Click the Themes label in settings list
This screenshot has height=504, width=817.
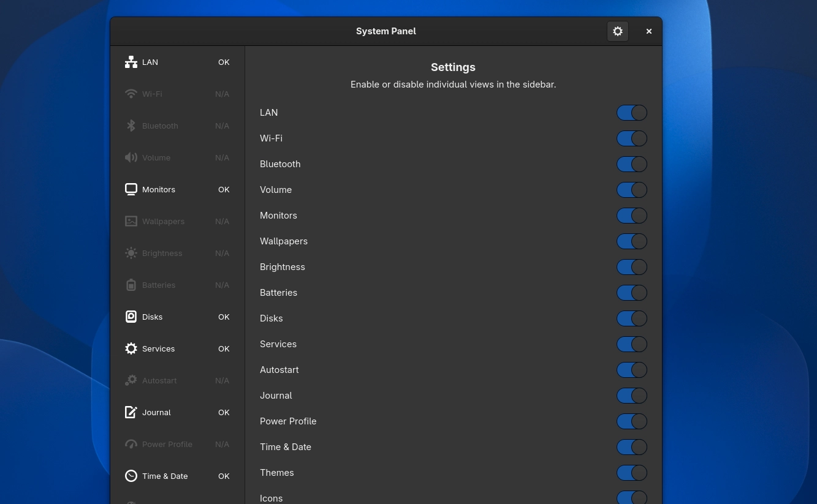(277, 473)
